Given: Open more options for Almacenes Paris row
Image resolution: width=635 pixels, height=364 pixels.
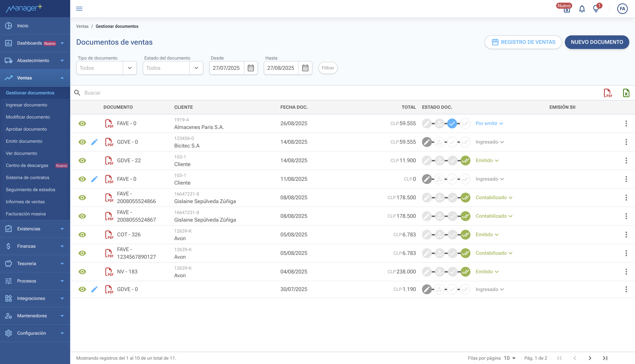Looking at the screenshot, I should [626, 123].
